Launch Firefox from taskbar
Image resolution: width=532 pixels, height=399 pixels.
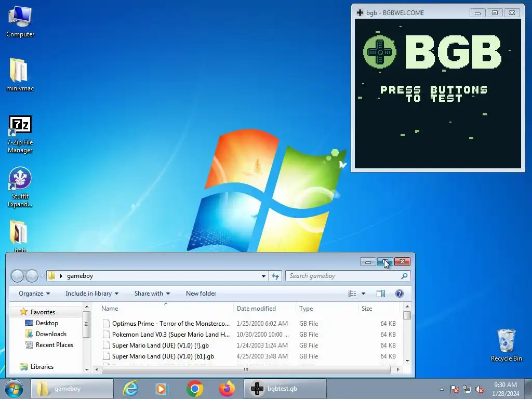tap(227, 389)
